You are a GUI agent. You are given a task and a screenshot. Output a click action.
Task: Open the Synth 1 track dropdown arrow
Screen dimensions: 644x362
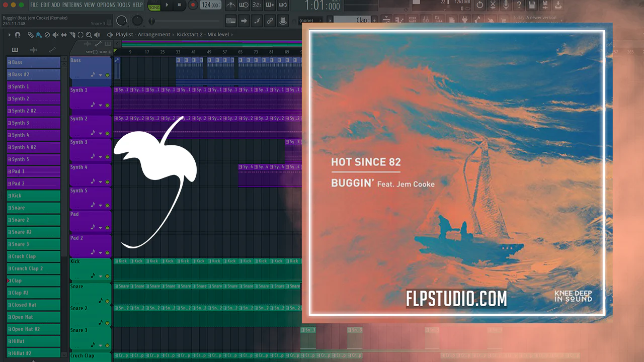(101, 106)
